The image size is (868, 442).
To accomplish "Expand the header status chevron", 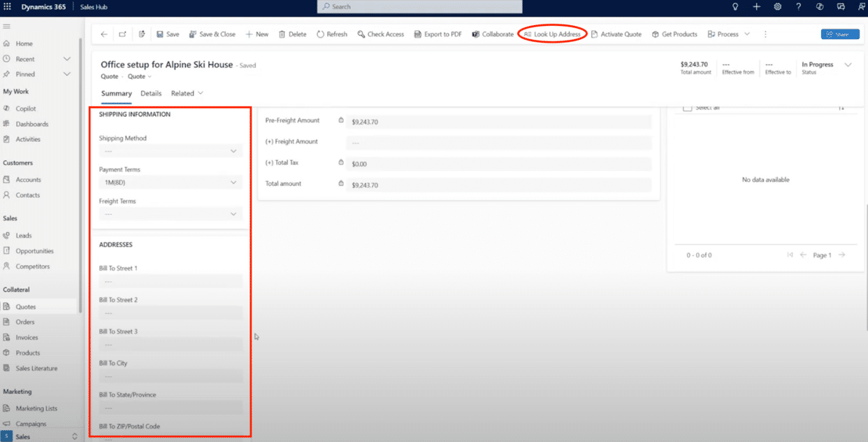I will point(848,65).
